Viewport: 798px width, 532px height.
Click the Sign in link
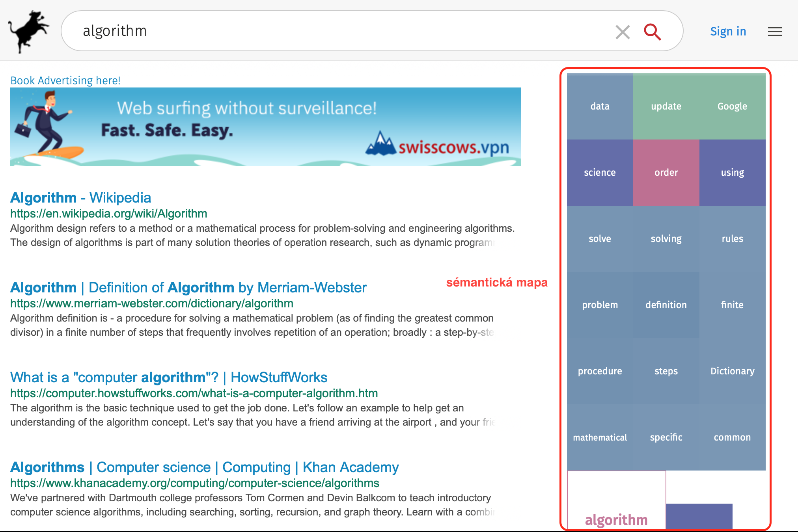(x=728, y=32)
